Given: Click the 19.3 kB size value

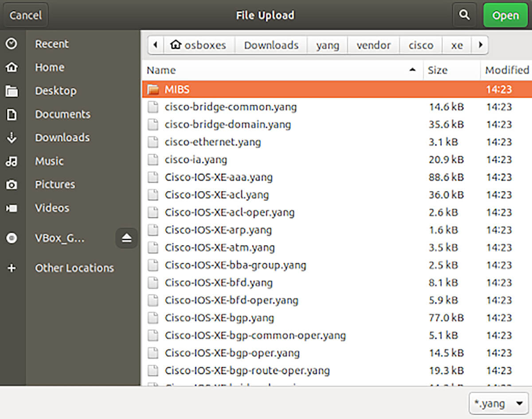Looking at the screenshot, I should tap(446, 371).
